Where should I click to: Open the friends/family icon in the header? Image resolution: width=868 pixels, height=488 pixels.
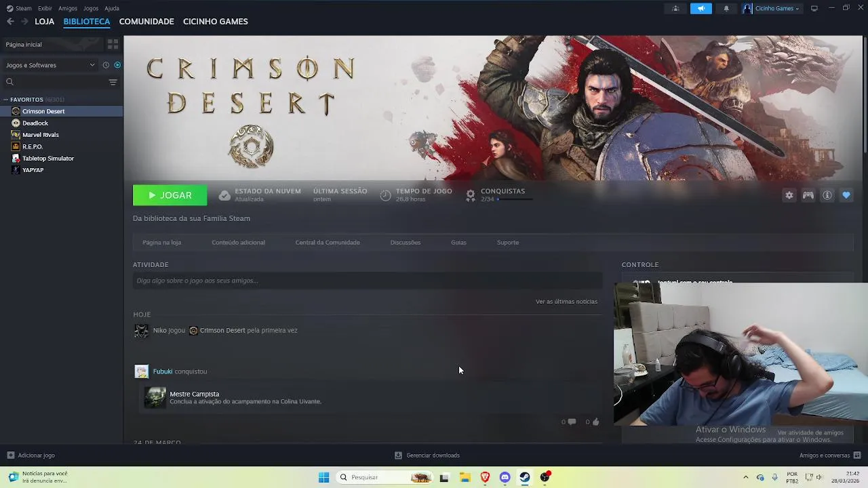(675, 8)
